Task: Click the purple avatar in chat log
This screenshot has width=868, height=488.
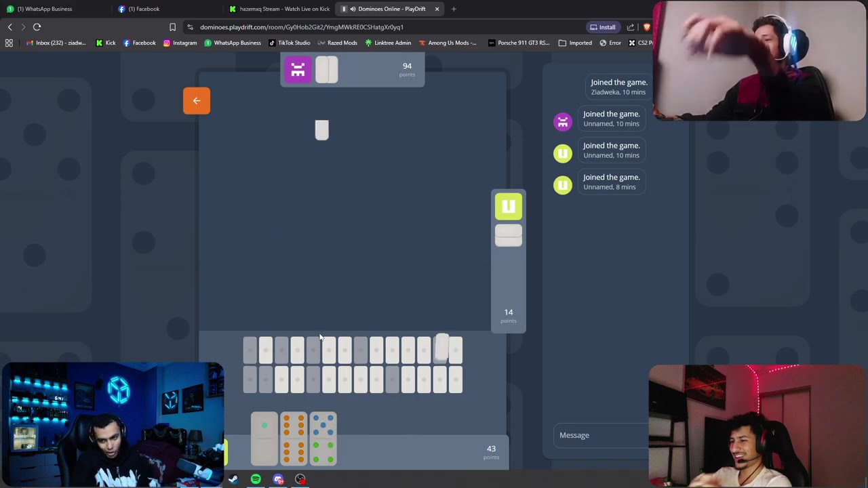Action: (x=563, y=121)
